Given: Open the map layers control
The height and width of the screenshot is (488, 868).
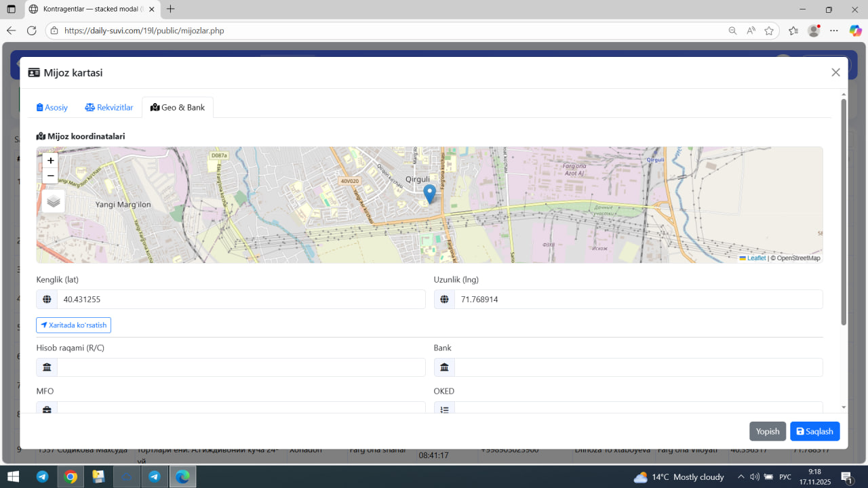Looking at the screenshot, I should pyautogui.click(x=54, y=201).
